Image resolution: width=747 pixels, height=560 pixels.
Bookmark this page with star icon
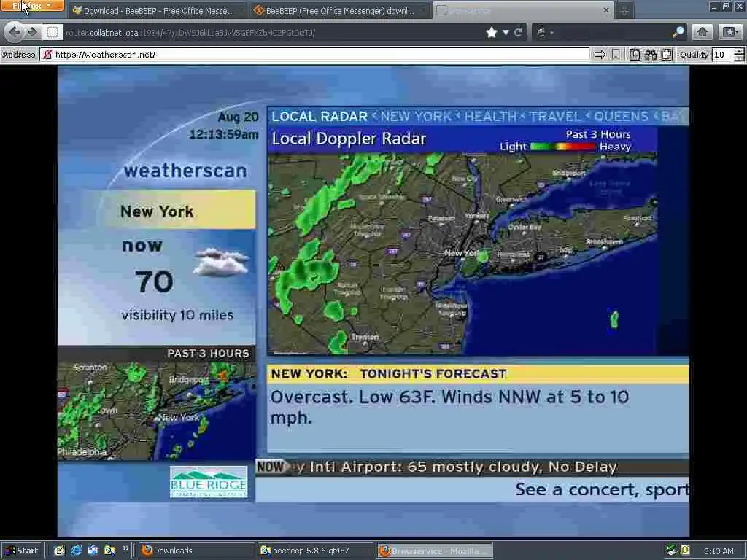[x=492, y=32]
